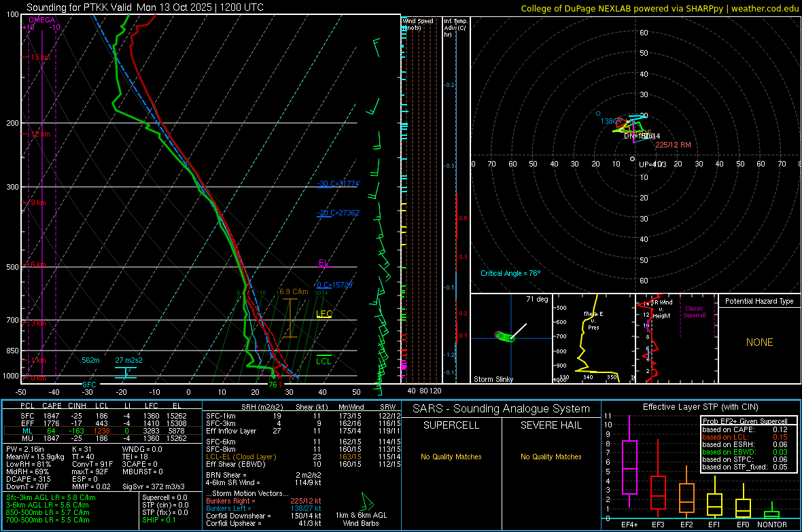Screen dimensions: 802x532
Task: Click the '-20 C=27362' level label
Action: tap(338, 213)
